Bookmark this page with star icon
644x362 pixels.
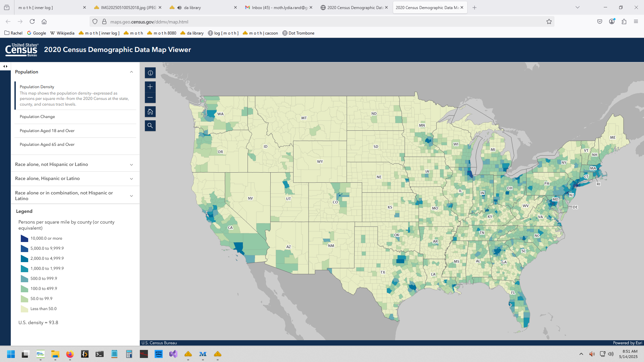(549, 22)
